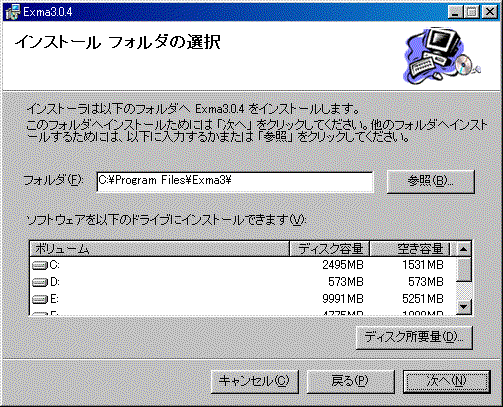The width and height of the screenshot is (503, 407).
Task: Click the 参照(B)... browse button
Action: [430, 181]
